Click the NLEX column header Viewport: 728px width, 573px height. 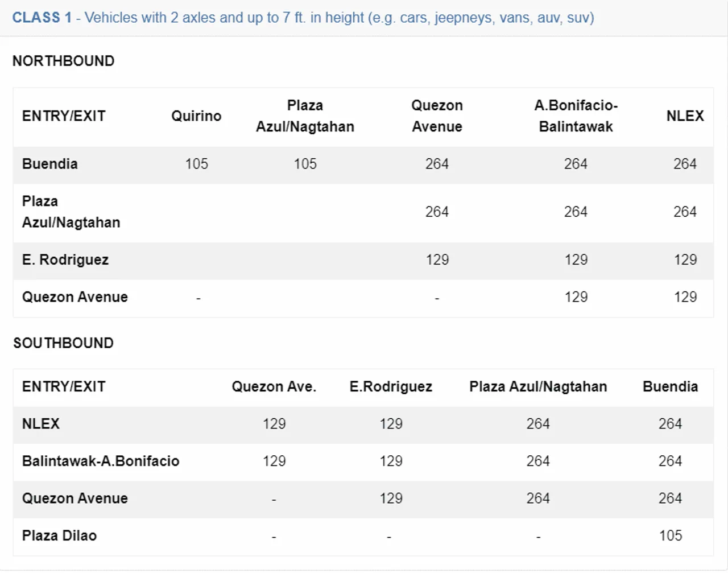685,116
